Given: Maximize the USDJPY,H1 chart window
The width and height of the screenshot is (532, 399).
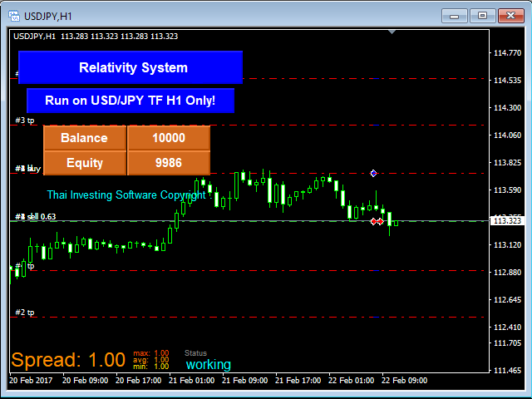Looking at the screenshot, I should [481, 15].
